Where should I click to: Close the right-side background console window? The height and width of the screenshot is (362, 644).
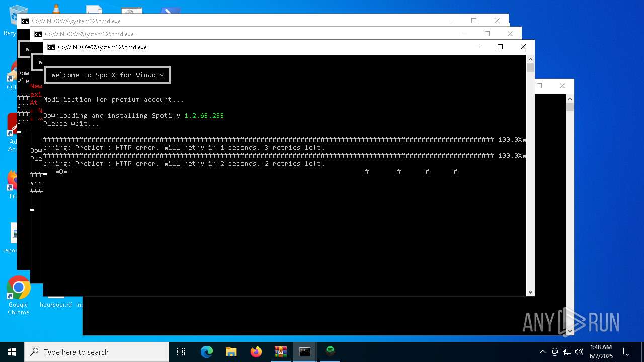pyautogui.click(x=562, y=86)
